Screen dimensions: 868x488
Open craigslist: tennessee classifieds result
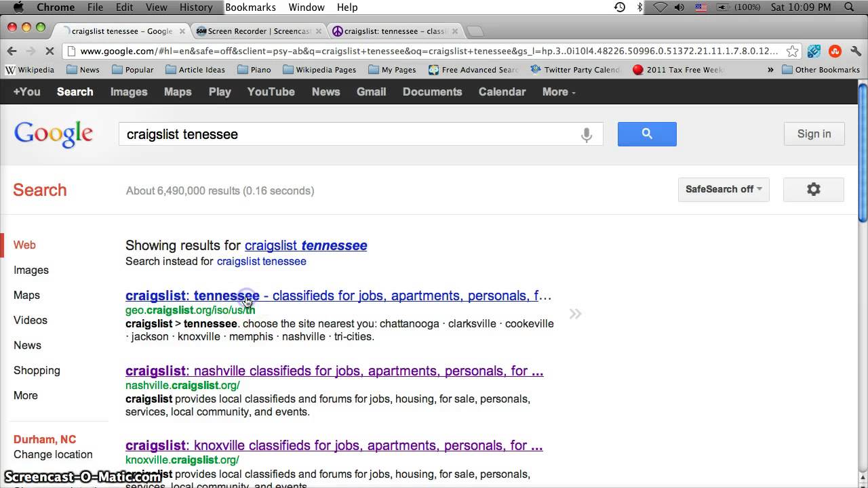click(x=338, y=296)
